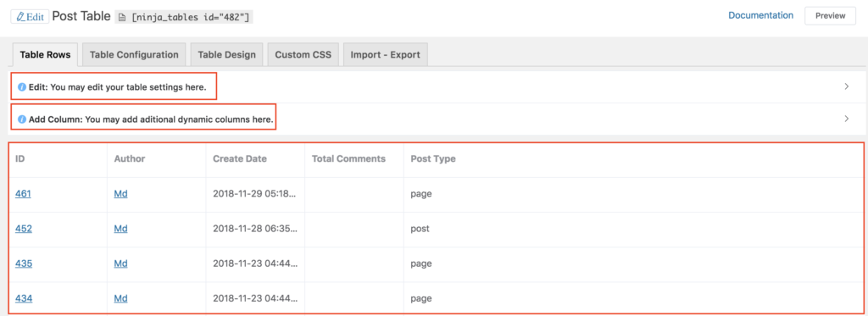Select the date 2018-11-29 05:18 cell
The width and height of the screenshot is (868, 316).
click(255, 194)
